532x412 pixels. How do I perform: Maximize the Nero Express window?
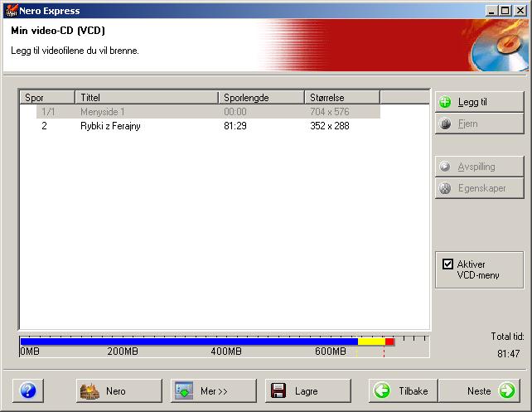click(505, 11)
